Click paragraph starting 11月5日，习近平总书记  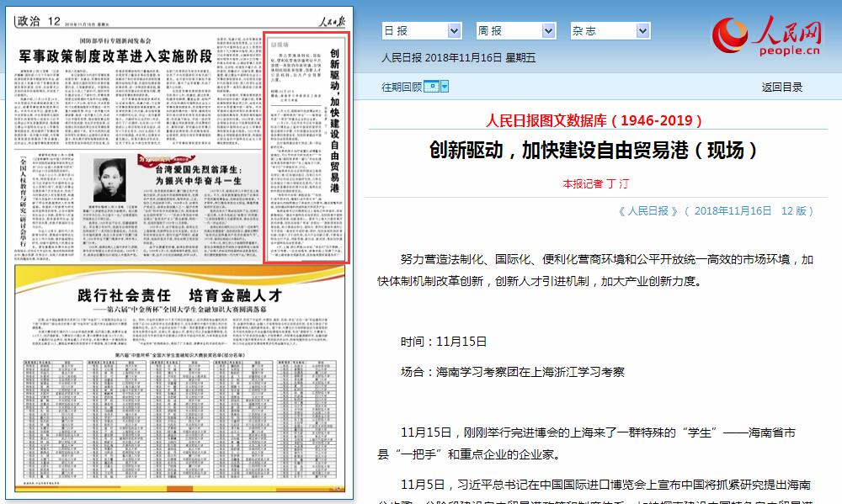595,491
